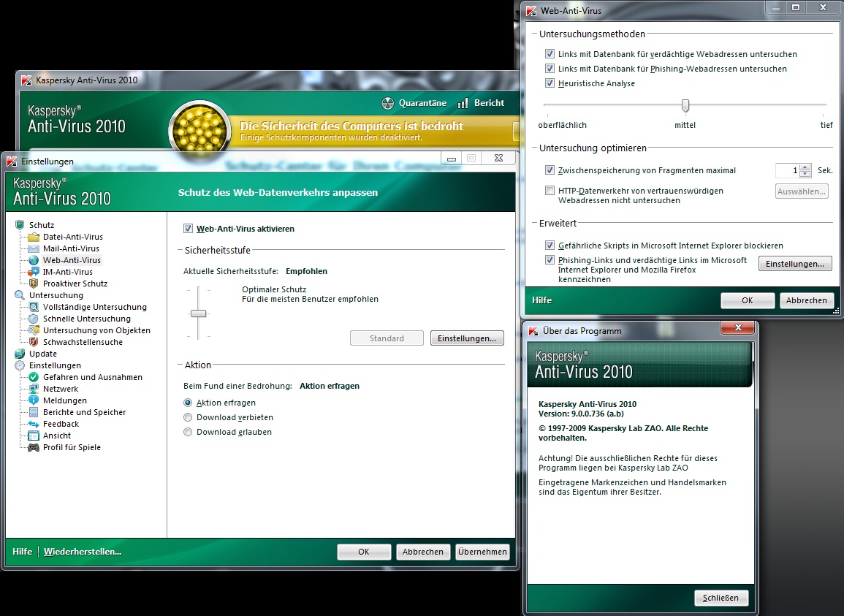The width and height of the screenshot is (844, 616).
Task: Click the Sicherheitsstufe vertical slider handle
Action: pyautogui.click(x=199, y=313)
